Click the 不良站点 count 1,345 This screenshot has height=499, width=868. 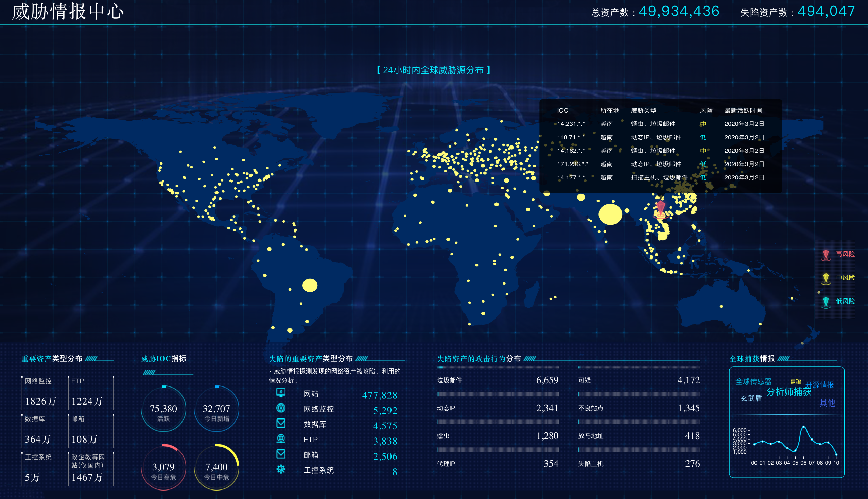pos(689,408)
